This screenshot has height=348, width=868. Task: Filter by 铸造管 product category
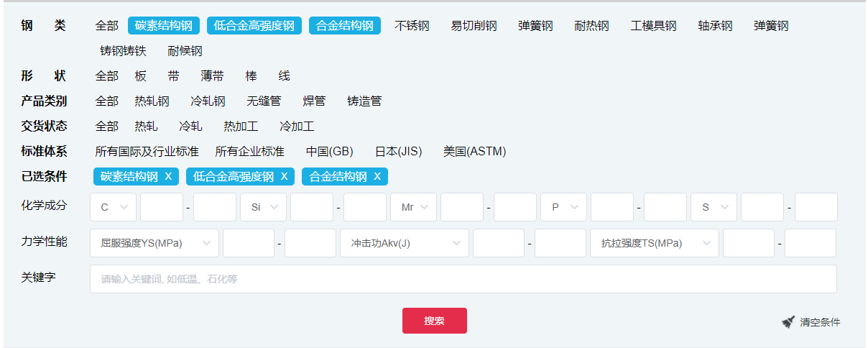(x=365, y=101)
